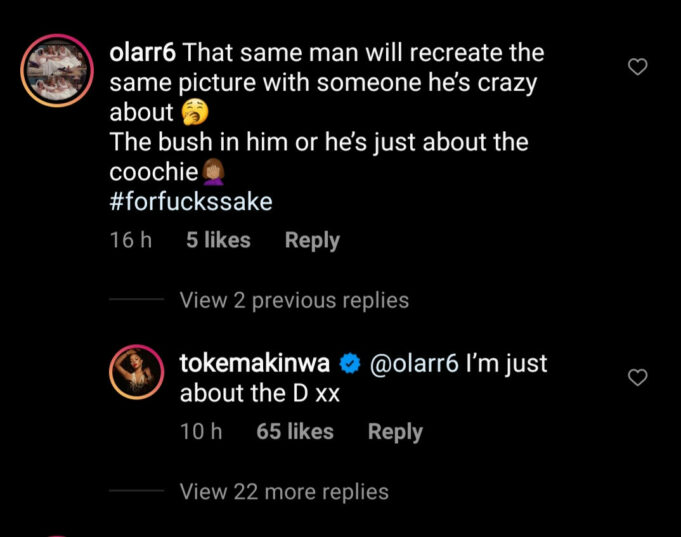View the 5 likes on olarr6's comment
The width and height of the screenshot is (681, 537).
(x=218, y=240)
